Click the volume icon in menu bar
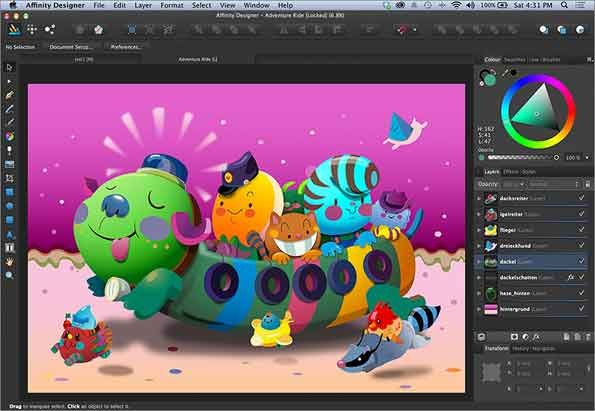Screen dimensions: 595x411 [x=471, y=5]
